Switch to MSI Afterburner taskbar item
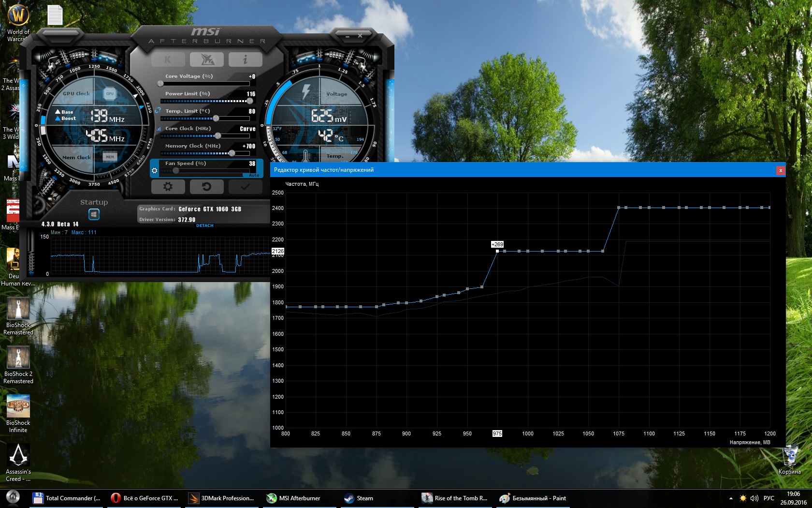812x508 pixels. coord(300,498)
